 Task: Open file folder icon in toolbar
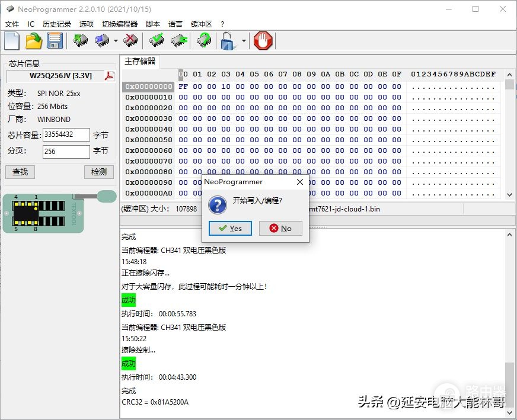click(34, 41)
